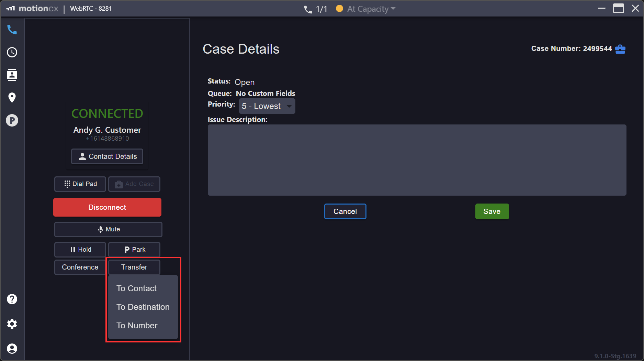Select To Destination transfer option
The height and width of the screenshot is (361, 644).
[x=143, y=307]
